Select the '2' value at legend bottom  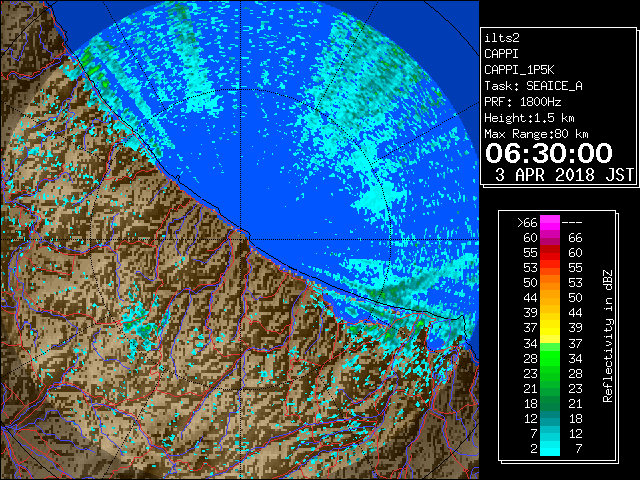coord(534,448)
